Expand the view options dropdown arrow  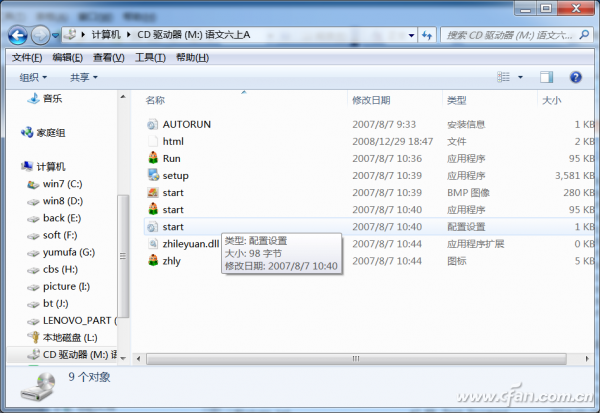520,77
